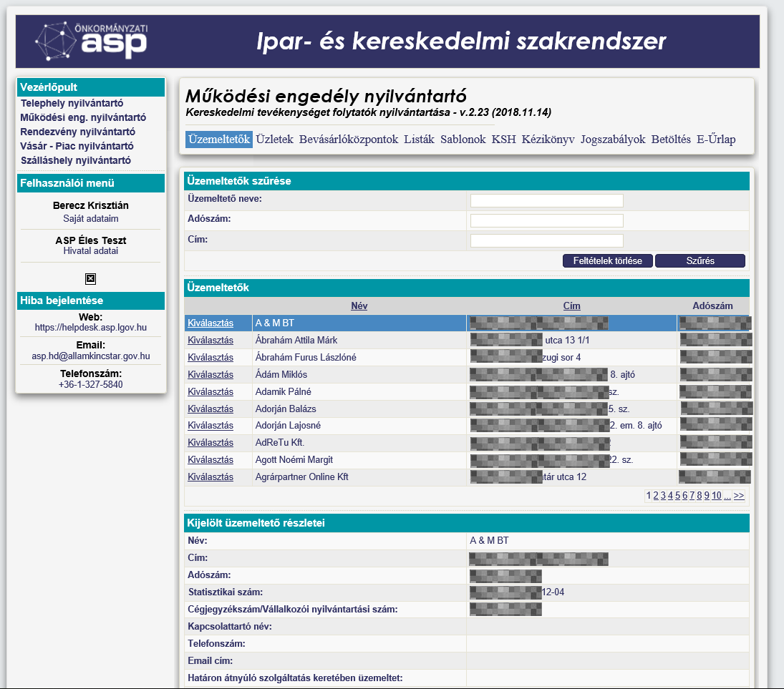Image resolution: width=784 pixels, height=689 pixels.
Task: Select Kiválasztás for Adamik Pálné
Action: pos(210,391)
